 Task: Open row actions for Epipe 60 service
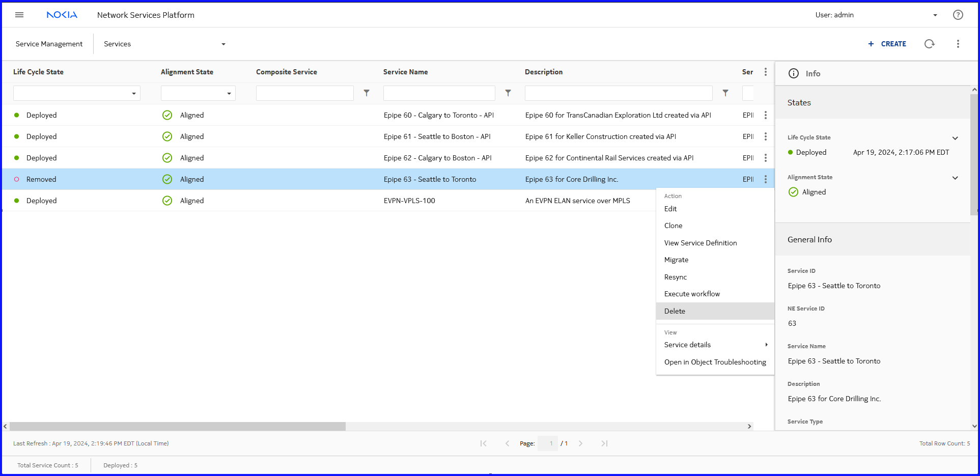[765, 115]
